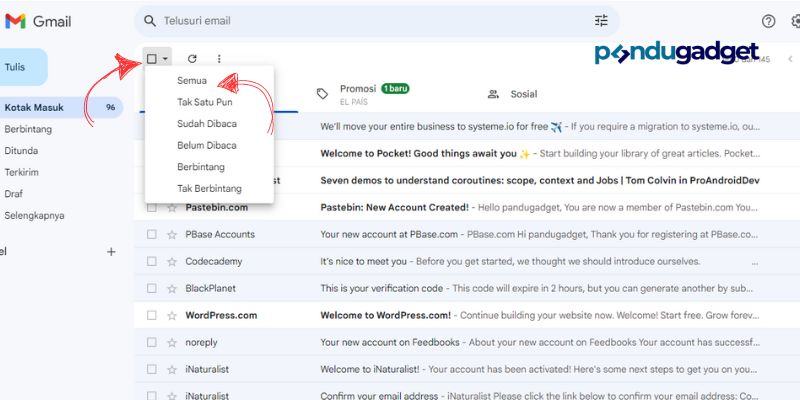This screenshot has width=800, height=400.
Task: Star the WordPress.com email
Action: pos(172,316)
